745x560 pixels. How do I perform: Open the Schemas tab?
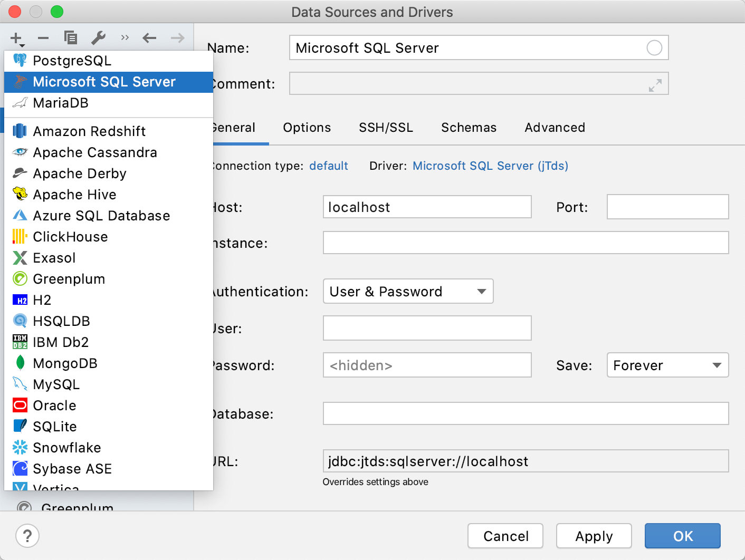469,128
